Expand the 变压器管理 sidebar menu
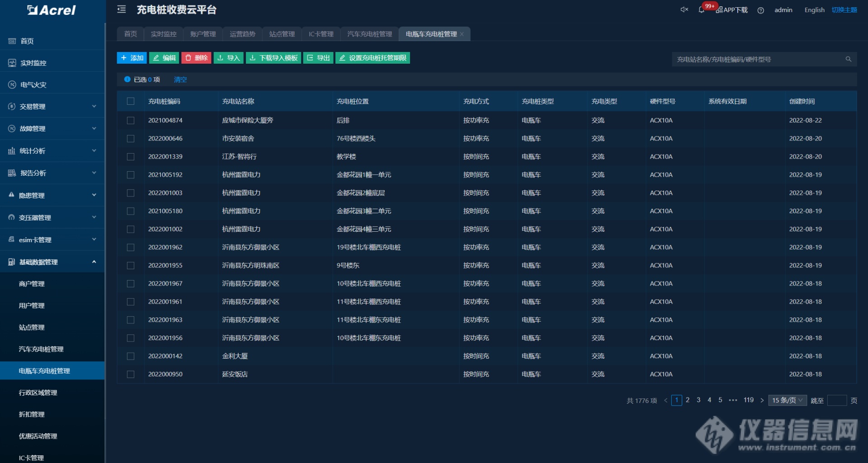Screen dimensions: 868x463 tap(52, 217)
